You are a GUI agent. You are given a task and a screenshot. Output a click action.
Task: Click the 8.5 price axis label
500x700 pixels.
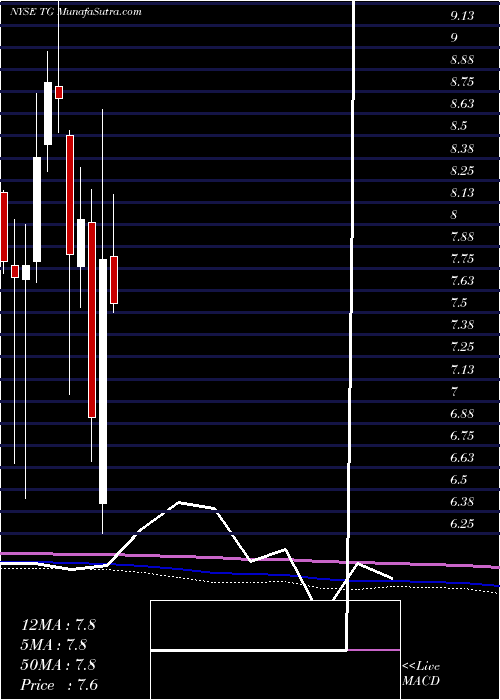point(458,127)
